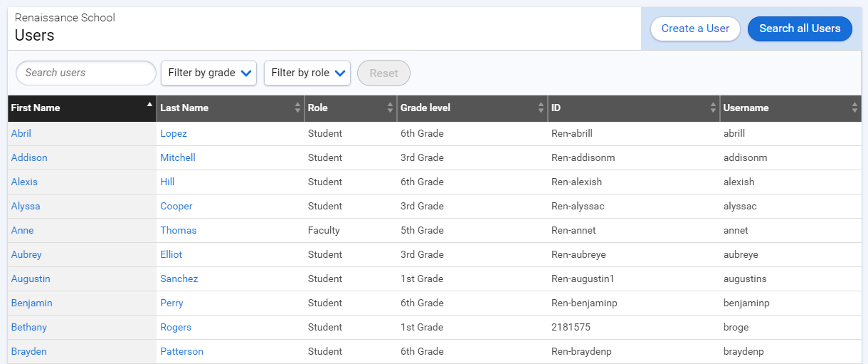Select username cell augustins
This screenshot has width=868, height=364.
coord(745,279)
